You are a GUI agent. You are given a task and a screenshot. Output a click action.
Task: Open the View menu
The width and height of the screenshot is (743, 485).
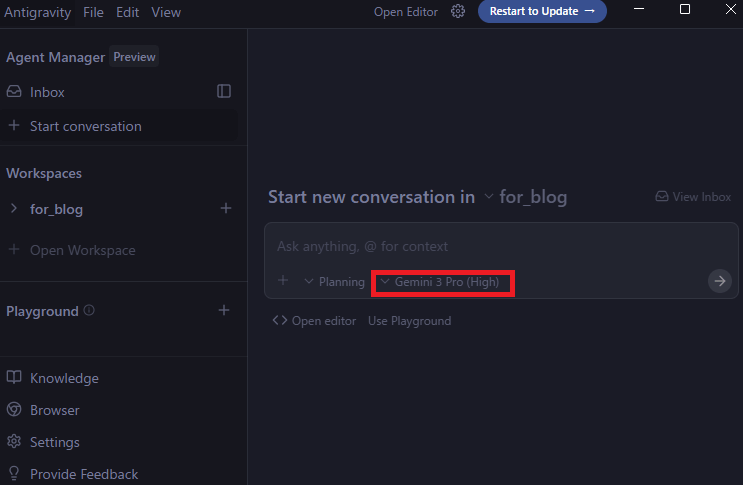(166, 12)
